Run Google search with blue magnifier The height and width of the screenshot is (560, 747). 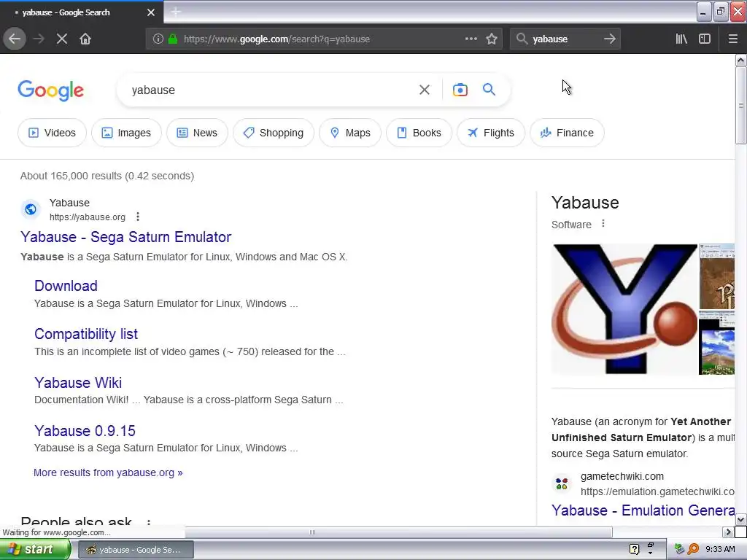tap(489, 89)
